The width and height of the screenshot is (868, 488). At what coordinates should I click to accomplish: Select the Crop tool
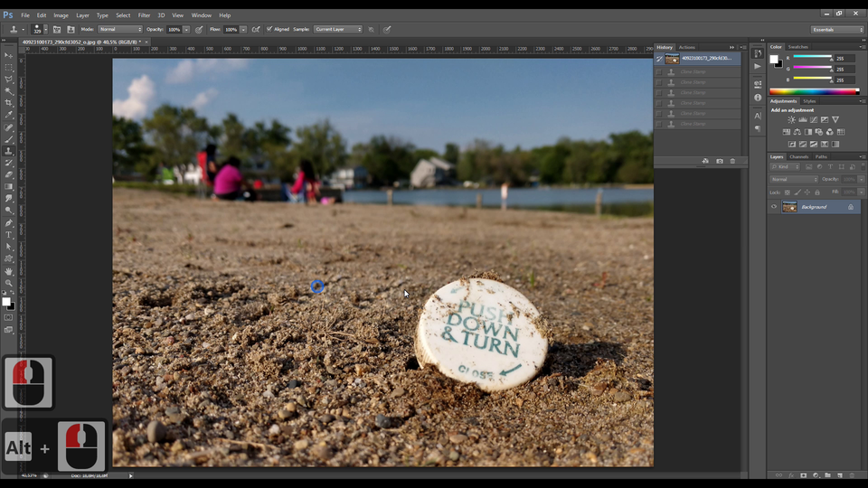coord(8,103)
